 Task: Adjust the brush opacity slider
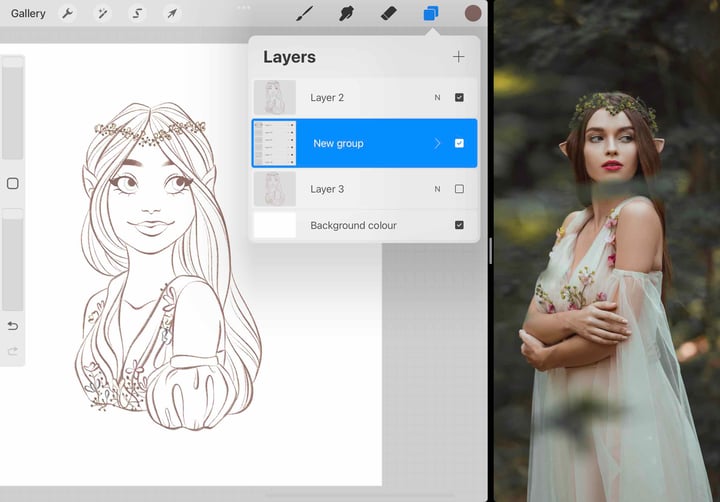click(x=13, y=260)
